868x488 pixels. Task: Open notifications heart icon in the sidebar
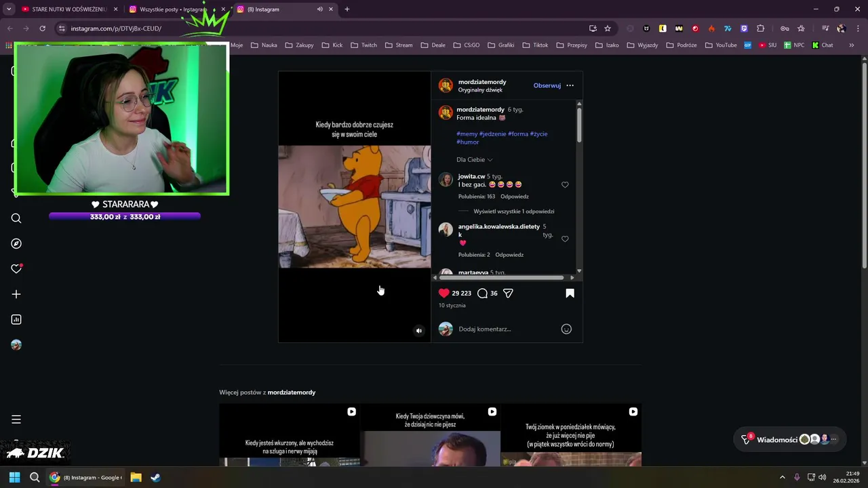point(16,269)
